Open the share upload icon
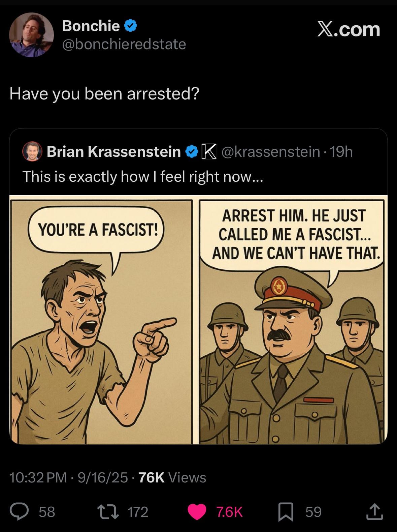This screenshot has width=397, height=532. pos(375,511)
